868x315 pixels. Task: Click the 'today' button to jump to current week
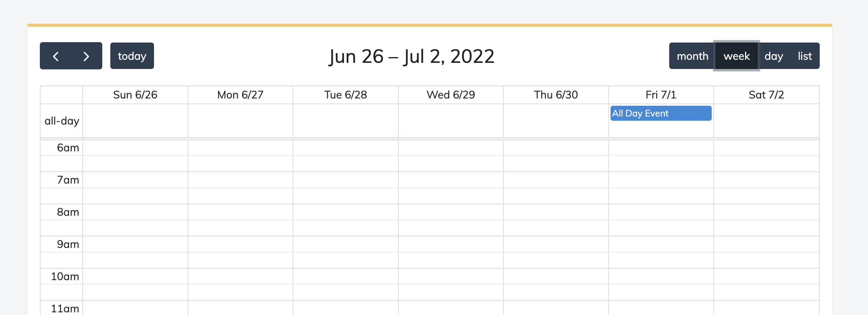[132, 56]
